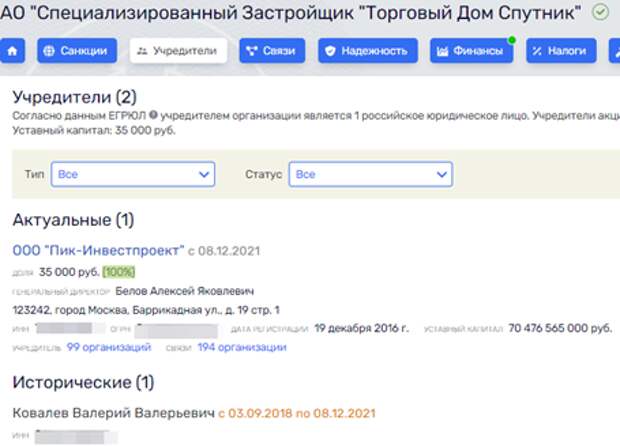
Task: Click the people icon on Учредители
Action: click(142, 51)
